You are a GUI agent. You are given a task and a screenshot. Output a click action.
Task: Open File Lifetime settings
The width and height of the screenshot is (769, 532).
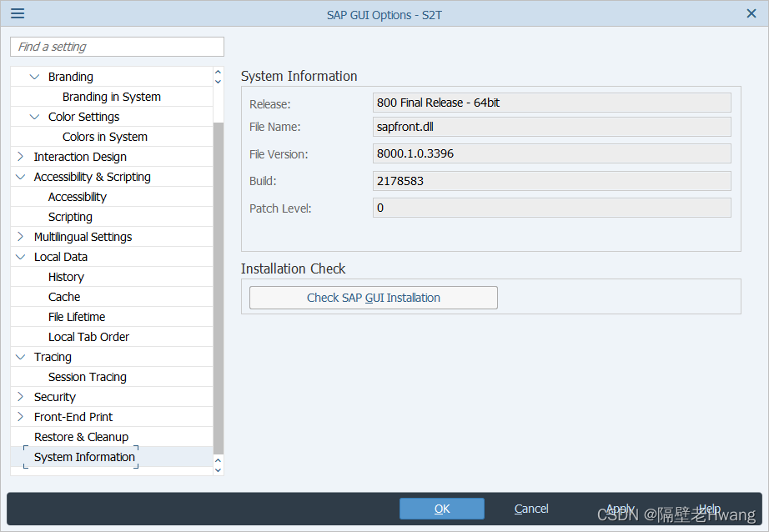[x=77, y=317]
